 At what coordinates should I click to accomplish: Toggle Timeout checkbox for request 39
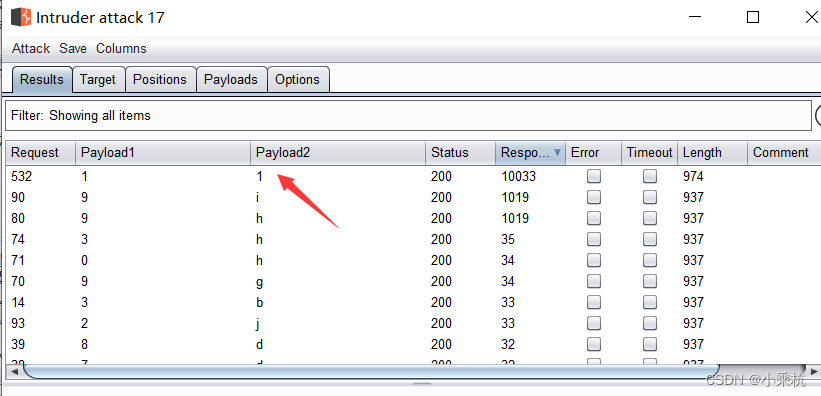coord(650,344)
